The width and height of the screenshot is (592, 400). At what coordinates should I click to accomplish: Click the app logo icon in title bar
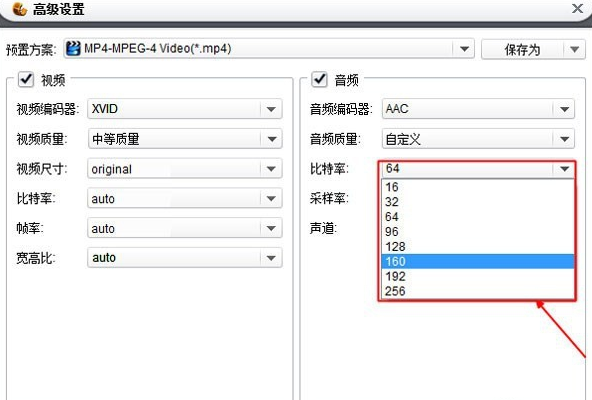pyautogui.click(x=19, y=9)
